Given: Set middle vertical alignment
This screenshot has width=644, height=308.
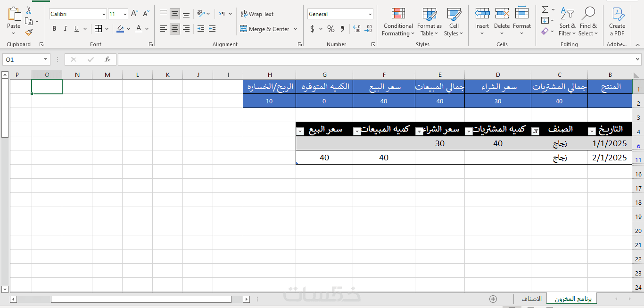Looking at the screenshot, I should tap(175, 14).
